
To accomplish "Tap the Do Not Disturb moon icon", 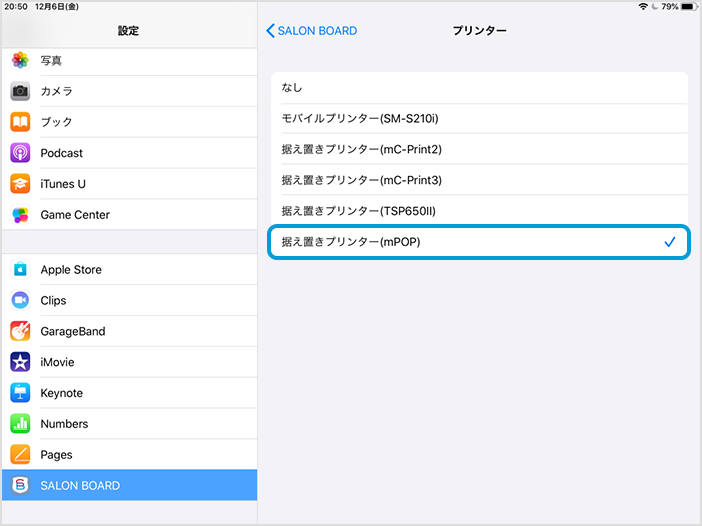I will click(x=655, y=7).
